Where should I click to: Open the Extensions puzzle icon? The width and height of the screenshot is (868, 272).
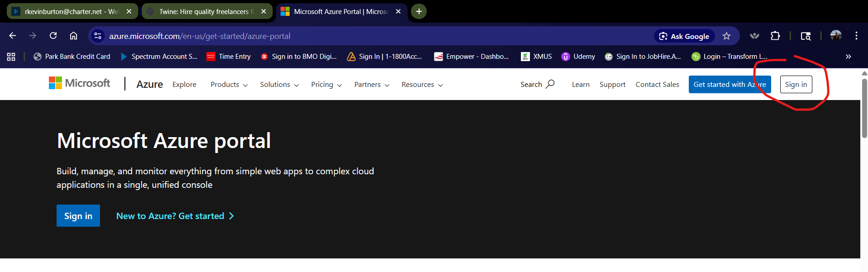pos(775,36)
